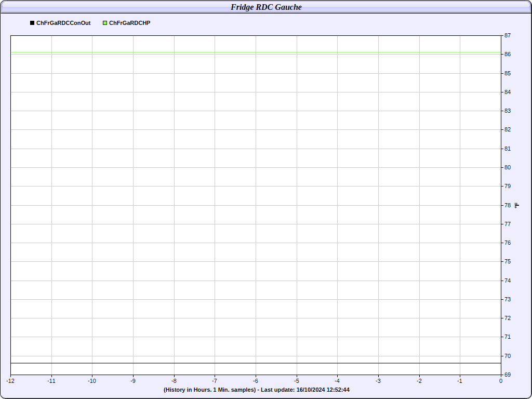532x399 pixels.
Task: Click the -12 hour x-axis label
Action: pyautogui.click(x=10, y=381)
